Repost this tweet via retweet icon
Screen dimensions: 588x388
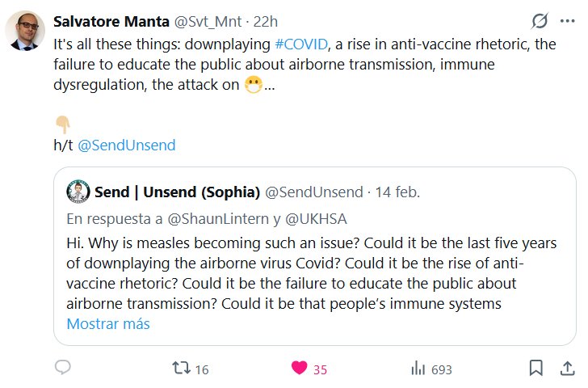(x=182, y=369)
